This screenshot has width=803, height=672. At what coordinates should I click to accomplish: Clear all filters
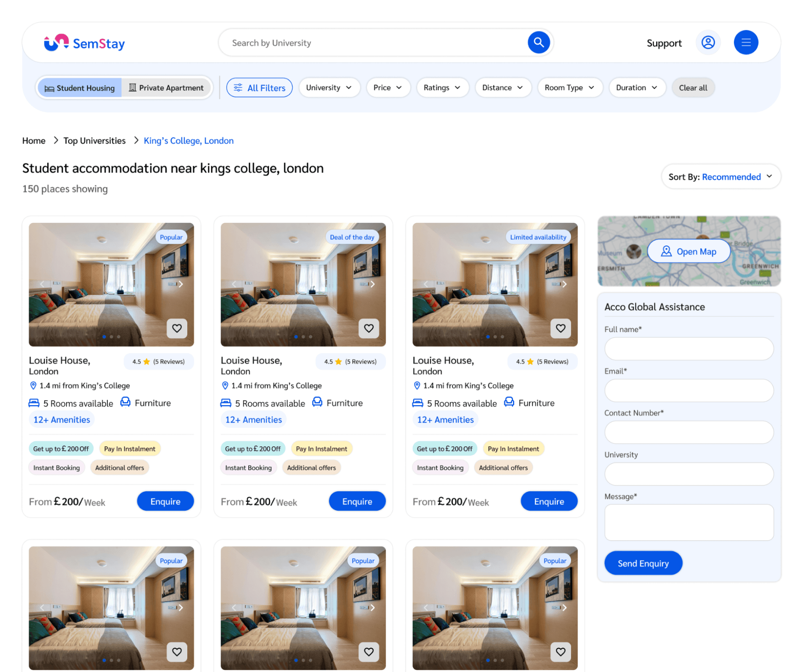[693, 88]
